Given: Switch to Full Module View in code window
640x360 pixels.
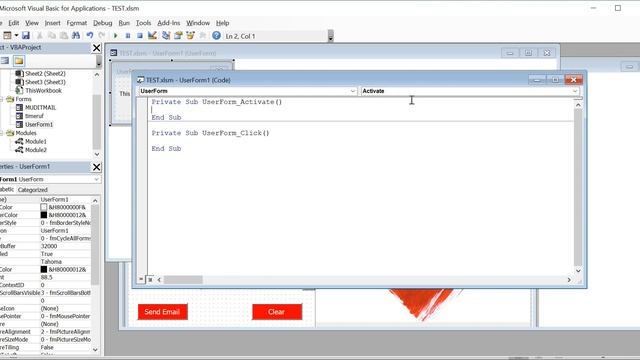Looking at the screenshot, I should pyautogui.click(x=150, y=280).
